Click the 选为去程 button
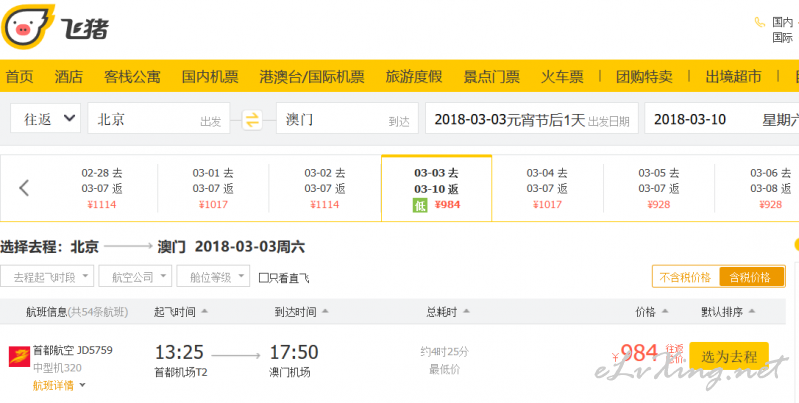This screenshot has height=403, width=799. pos(729,356)
